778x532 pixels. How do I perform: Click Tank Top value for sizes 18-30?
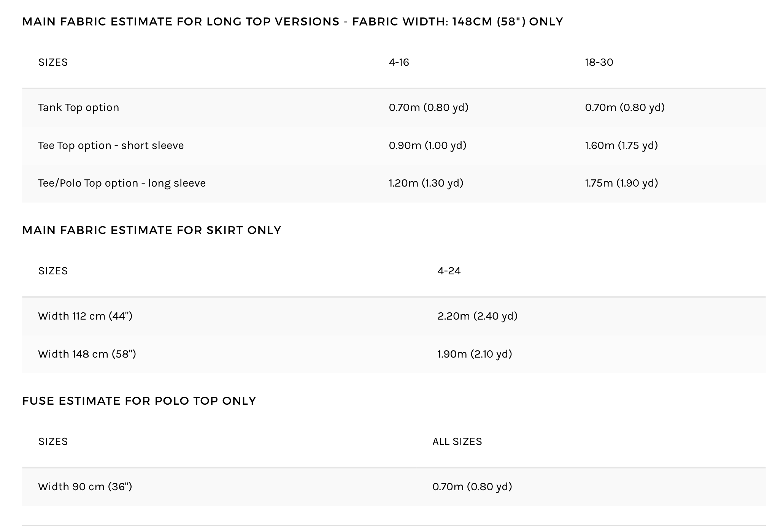[x=625, y=108]
